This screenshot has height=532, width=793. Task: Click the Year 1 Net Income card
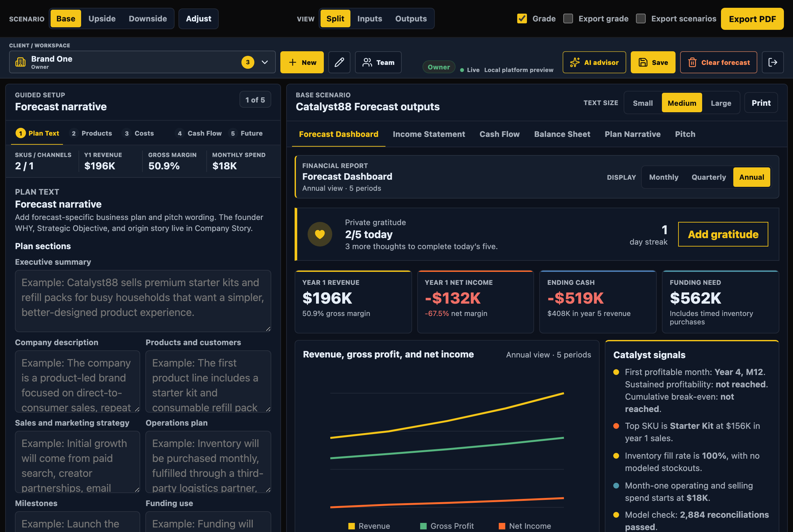pyautogui.click(x=475, y=302)
